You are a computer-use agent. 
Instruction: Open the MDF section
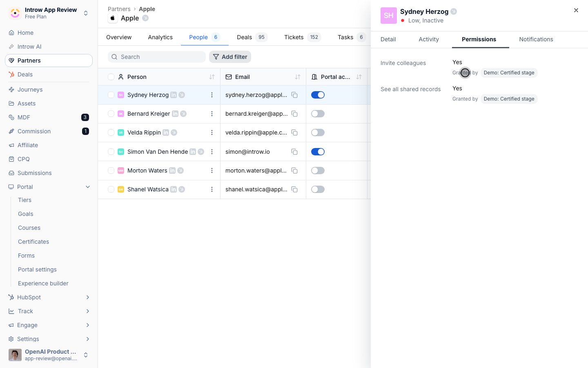49,117
